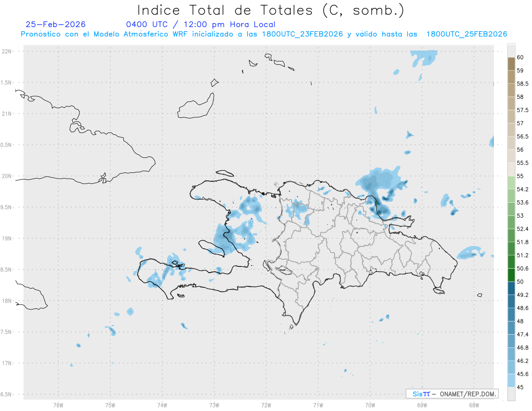
Task: Click the colorbar value 51.2
Action: click(523, 255)
